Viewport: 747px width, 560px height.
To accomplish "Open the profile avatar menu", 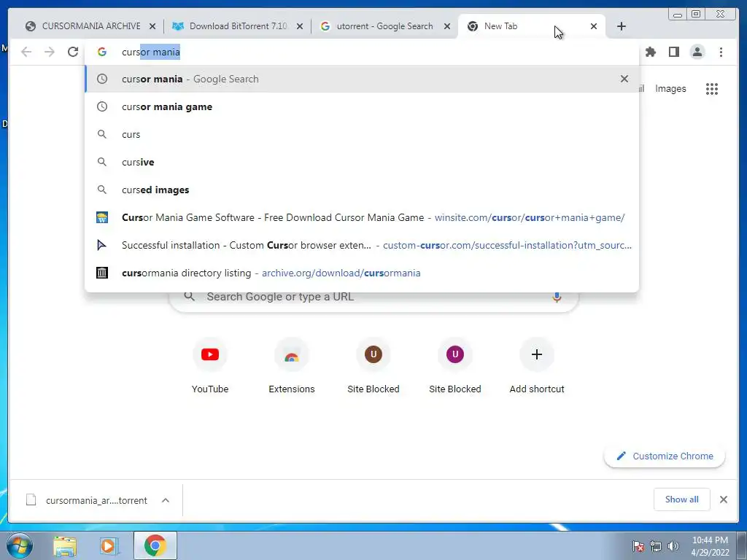I will 697,52.
